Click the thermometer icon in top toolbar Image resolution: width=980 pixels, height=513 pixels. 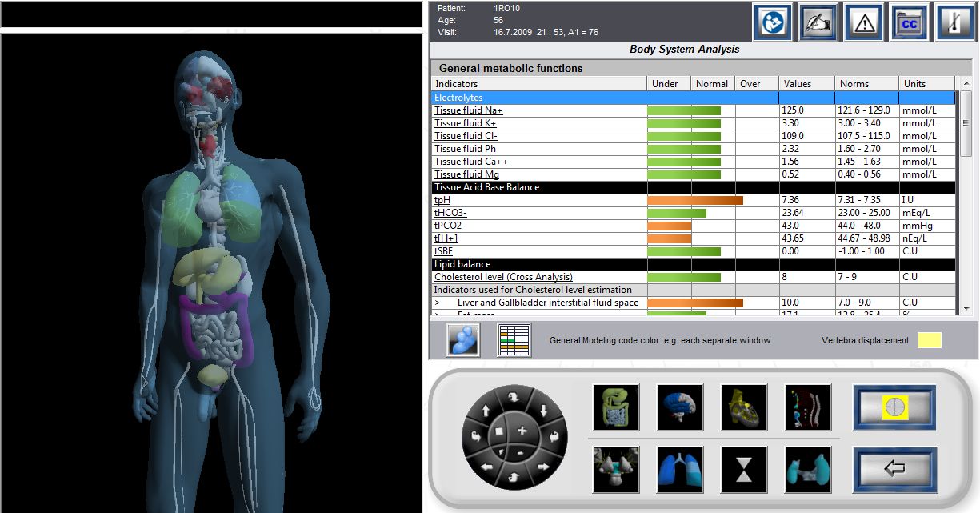[x=956, y=23]
